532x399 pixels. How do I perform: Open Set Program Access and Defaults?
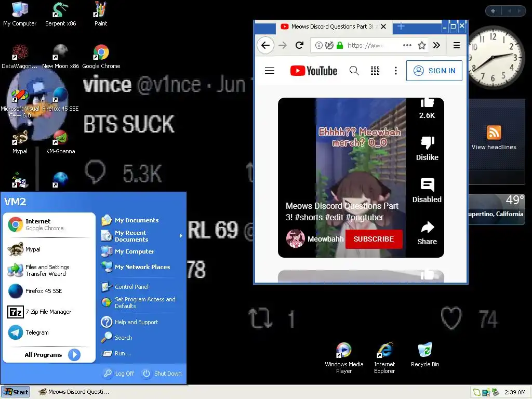[142, 302]
